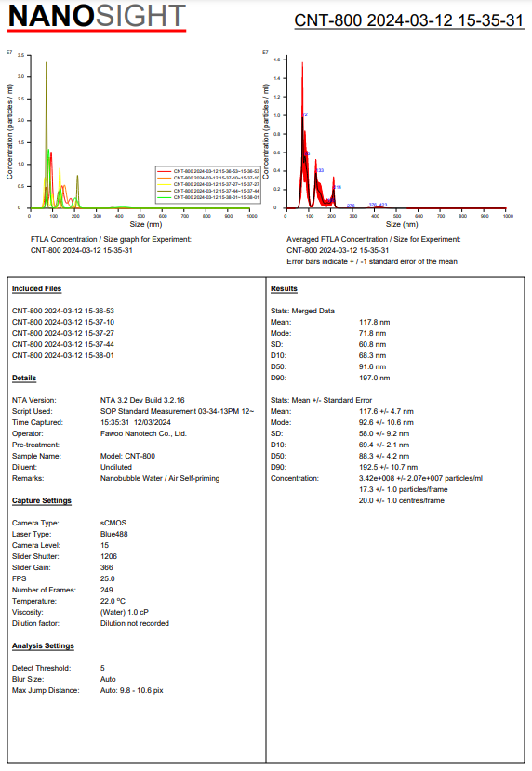
Task: Select the Camera Type value 'sCMOS'
Action: click(x=113, y=523)
